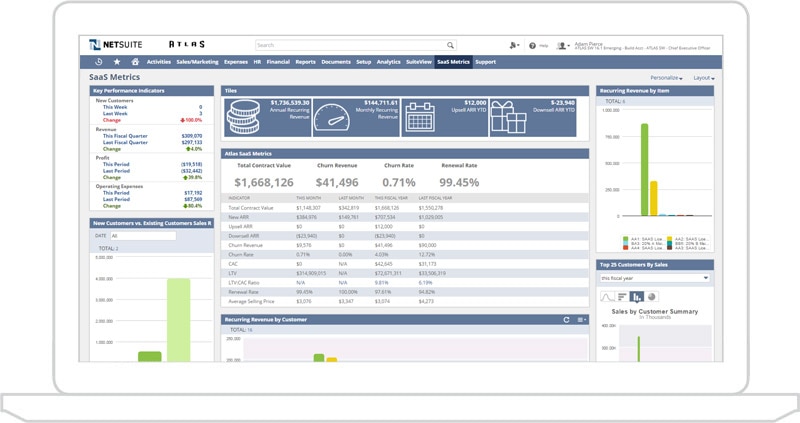Screen dimensions: 800x423
Task: Open the Support menu
Action: (485, 62)
